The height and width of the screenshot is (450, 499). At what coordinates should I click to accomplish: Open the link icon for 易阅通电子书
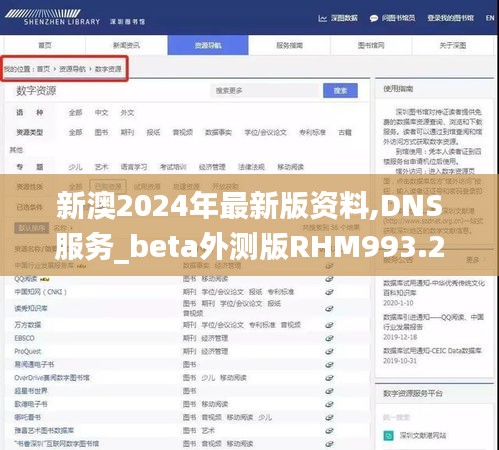pyautogui.click(x=329, y=365)
